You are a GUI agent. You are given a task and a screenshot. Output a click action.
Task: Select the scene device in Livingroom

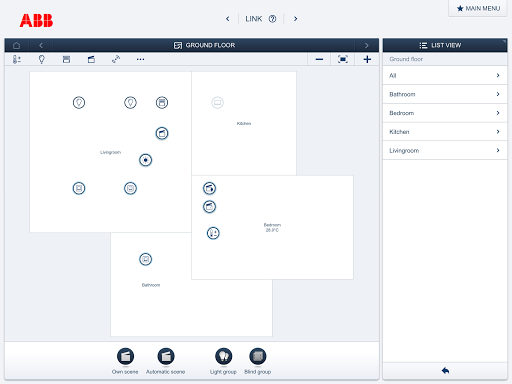click(162, 133)
